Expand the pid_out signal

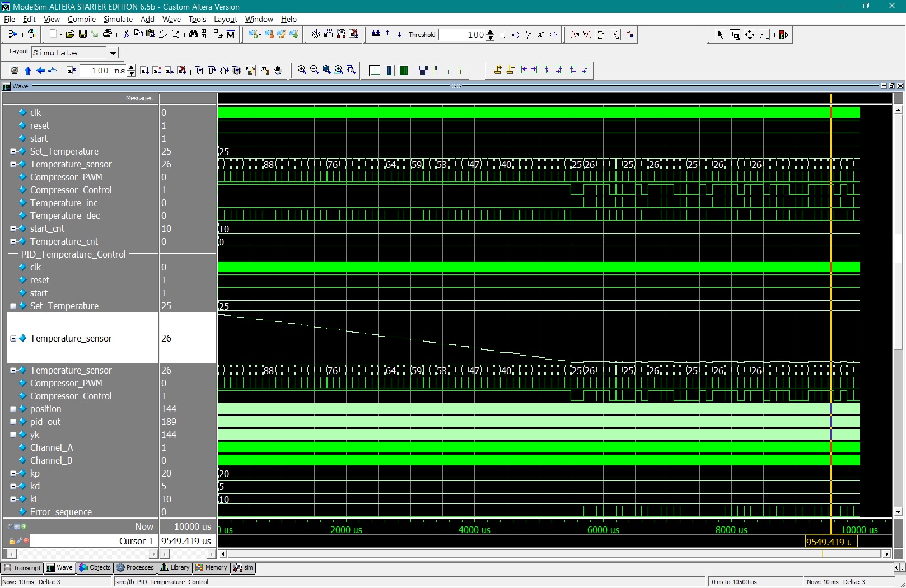coord(13,422)
